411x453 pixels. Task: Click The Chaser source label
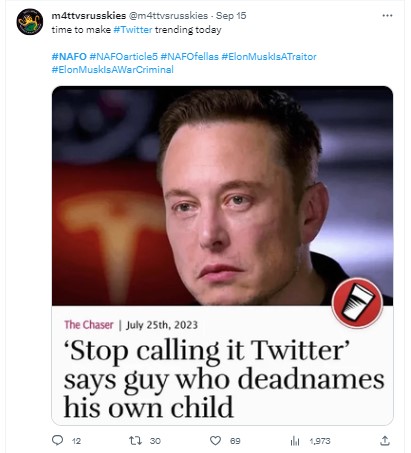89,325
